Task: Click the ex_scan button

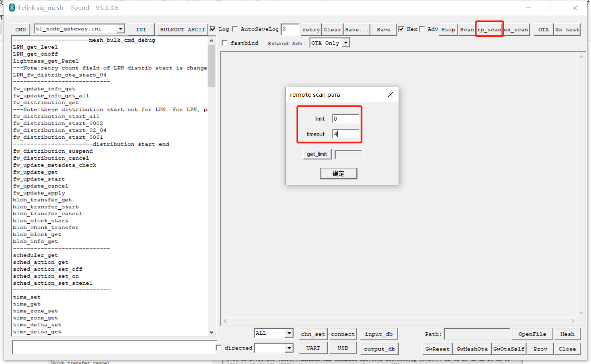Action: 516,29
